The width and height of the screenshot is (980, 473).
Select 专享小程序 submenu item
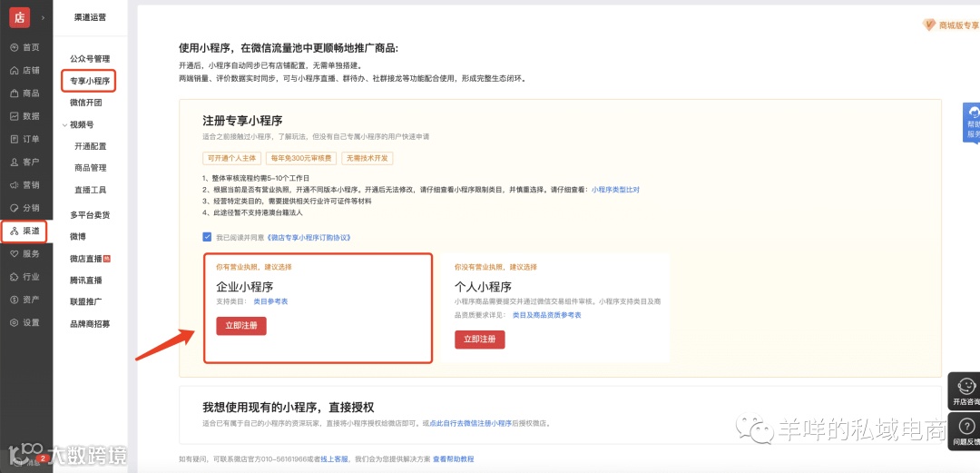(89, 81)
